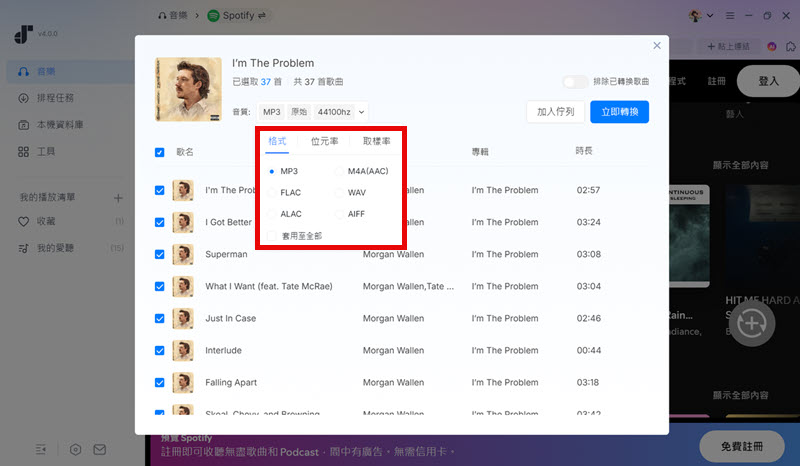
Task: Click the free sign-up button
Action: coord(742,447)
